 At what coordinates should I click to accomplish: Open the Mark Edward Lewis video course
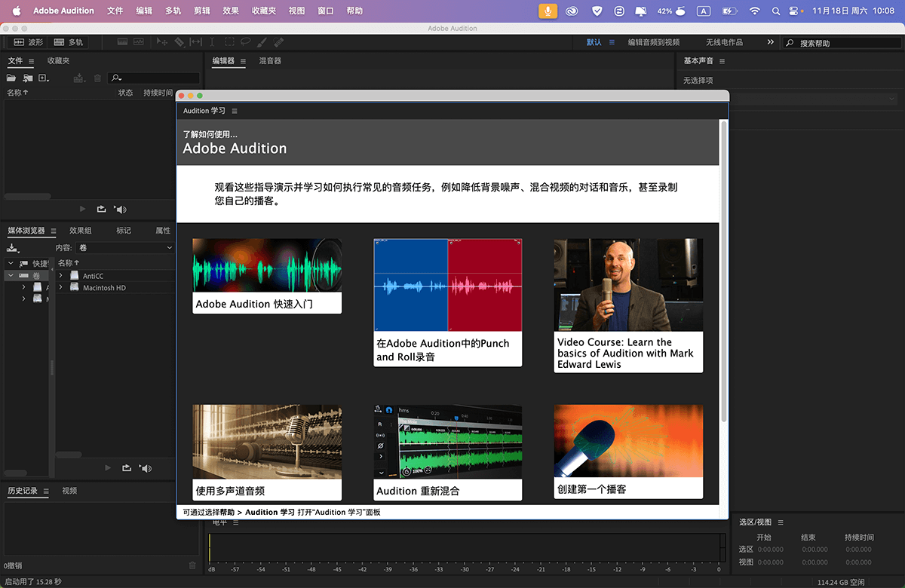click(x=628, y=305)
